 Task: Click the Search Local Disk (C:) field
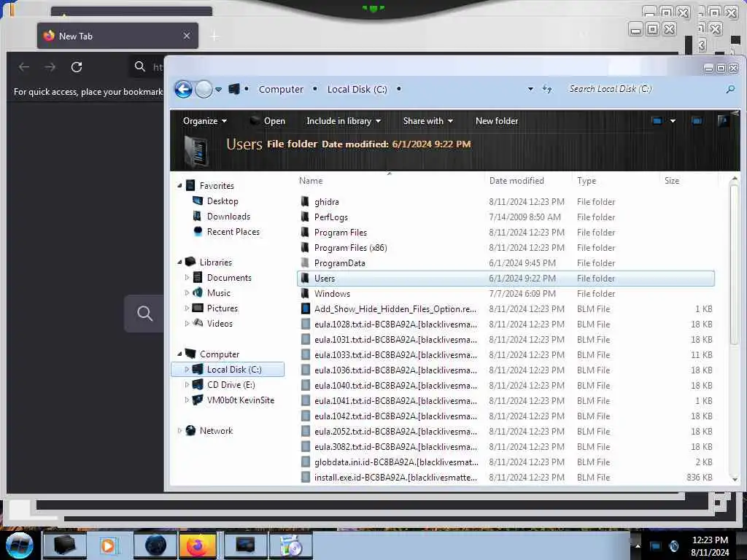(643, 89)
